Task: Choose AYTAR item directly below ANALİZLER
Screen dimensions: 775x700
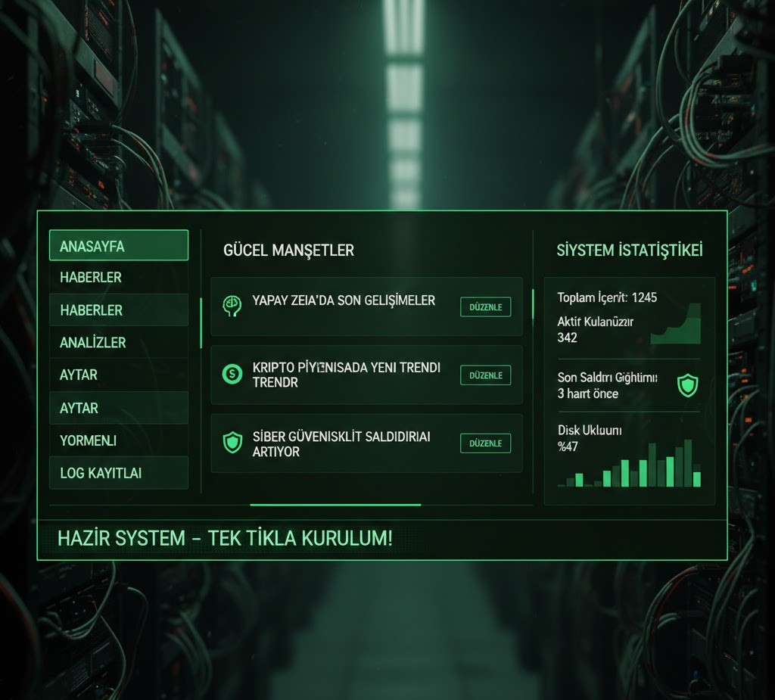Action: 118,375
